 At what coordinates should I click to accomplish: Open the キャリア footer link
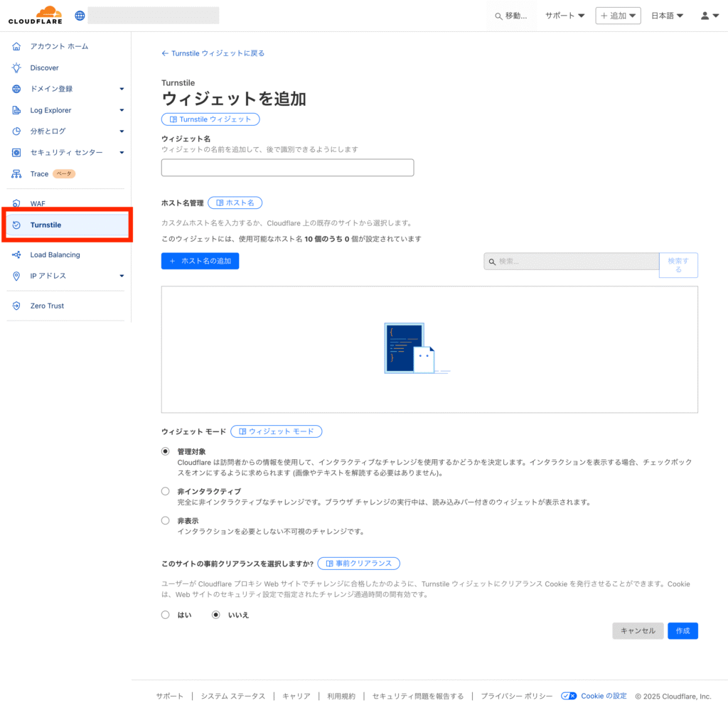(x=296, y=696)
